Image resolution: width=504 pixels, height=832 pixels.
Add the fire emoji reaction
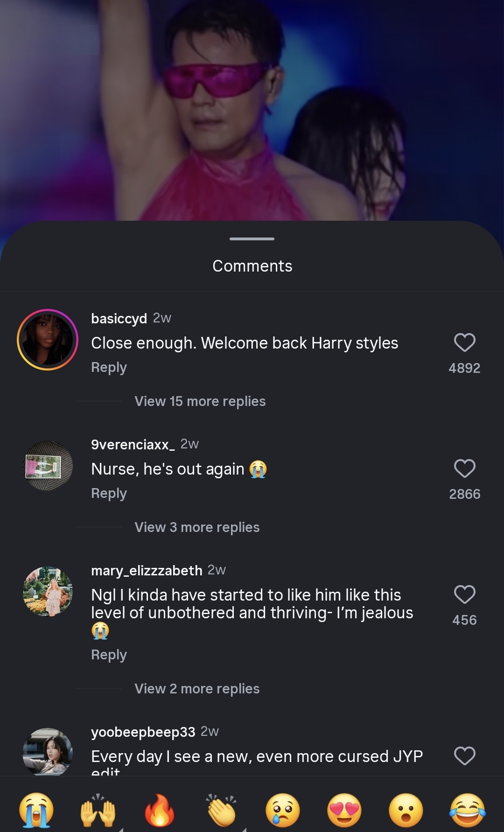pyautogui.click(x=160, y=810)
